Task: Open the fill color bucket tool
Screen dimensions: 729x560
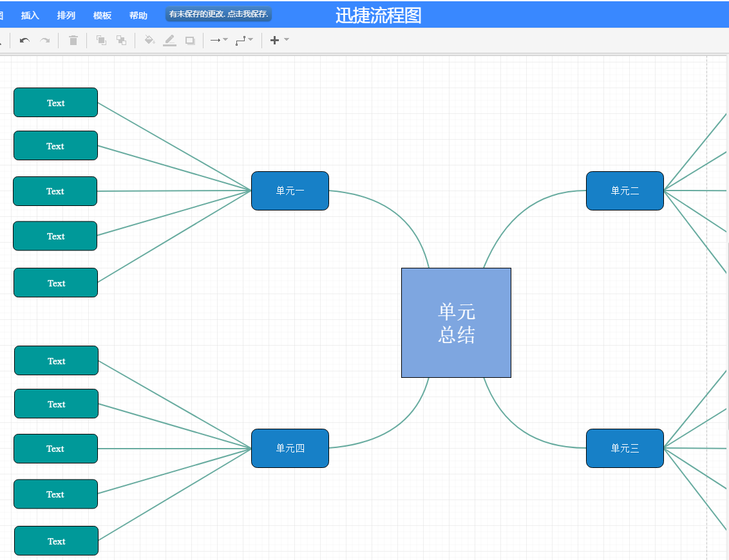Action: click(x=149, y=41)
